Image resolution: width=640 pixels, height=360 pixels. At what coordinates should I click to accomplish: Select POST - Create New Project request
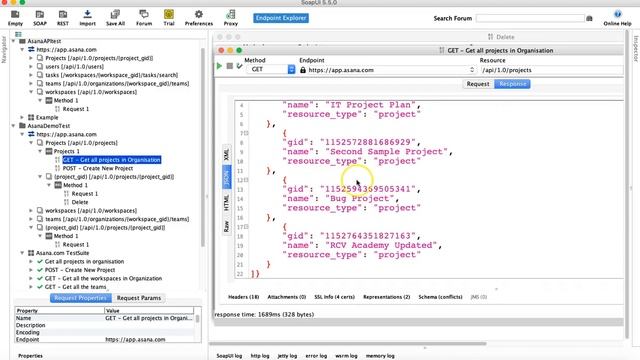click(x=98, y=168)
